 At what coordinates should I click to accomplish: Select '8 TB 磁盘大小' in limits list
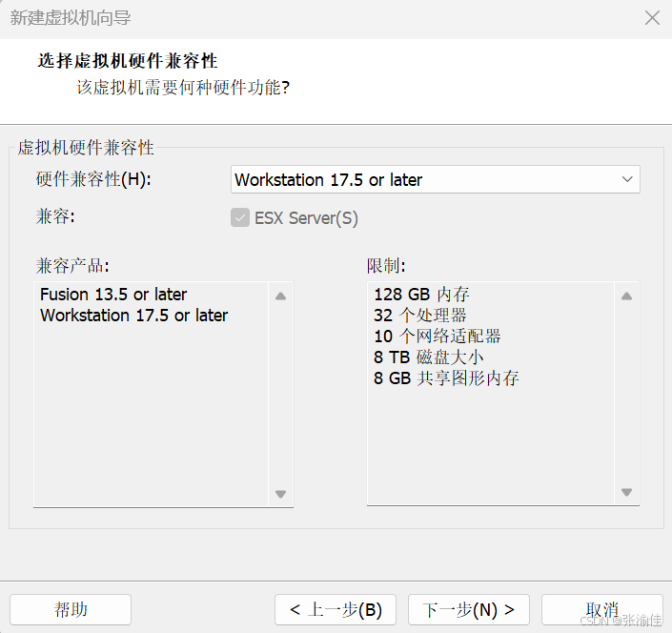(429, 357)
